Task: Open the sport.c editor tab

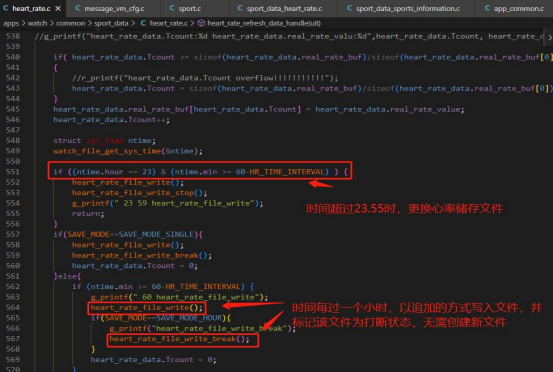Action: tap(190, 8)
